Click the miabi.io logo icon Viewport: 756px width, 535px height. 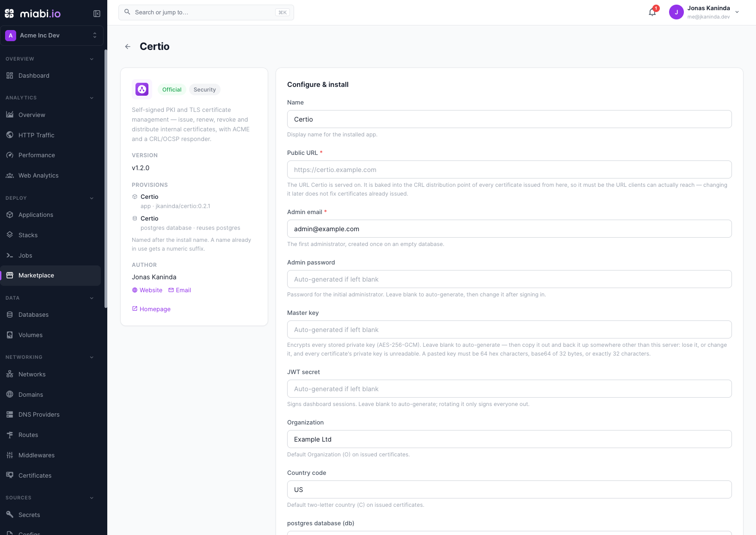coord(9,13)
